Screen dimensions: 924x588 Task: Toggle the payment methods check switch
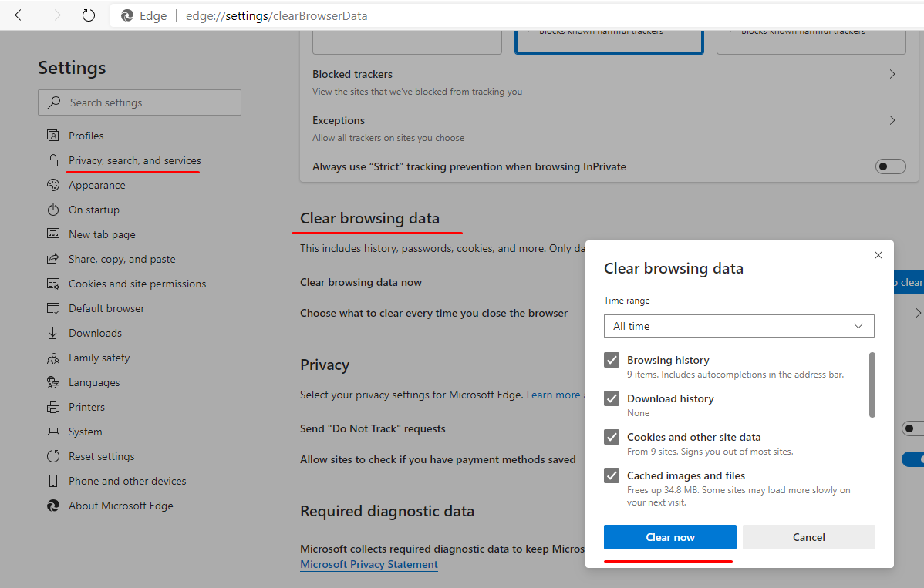(x=912, y=459)
